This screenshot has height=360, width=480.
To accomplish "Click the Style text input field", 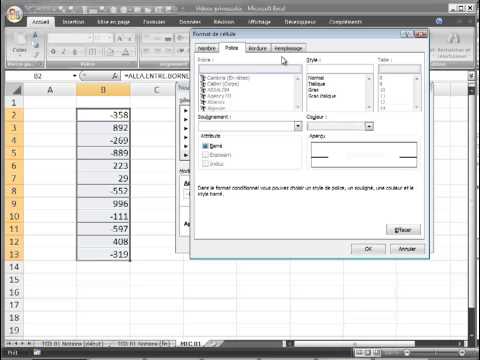I will [339, 69].
